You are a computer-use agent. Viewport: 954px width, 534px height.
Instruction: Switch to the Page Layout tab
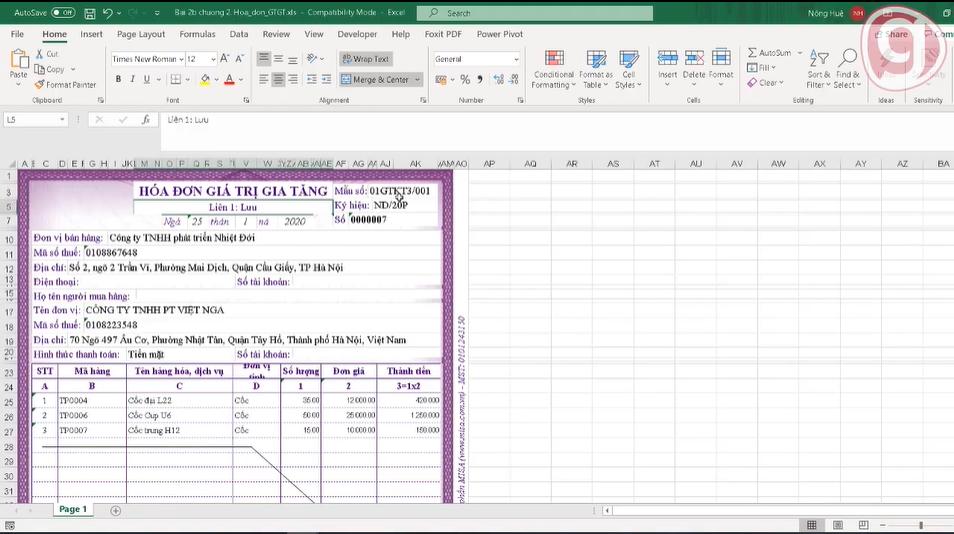pos(140,34)
